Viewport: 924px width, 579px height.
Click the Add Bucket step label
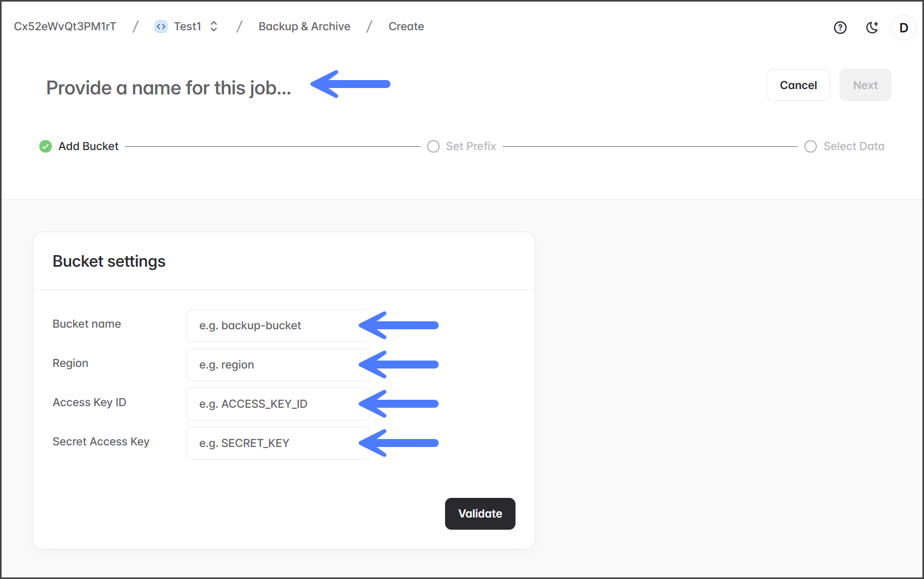coord(88,146)
